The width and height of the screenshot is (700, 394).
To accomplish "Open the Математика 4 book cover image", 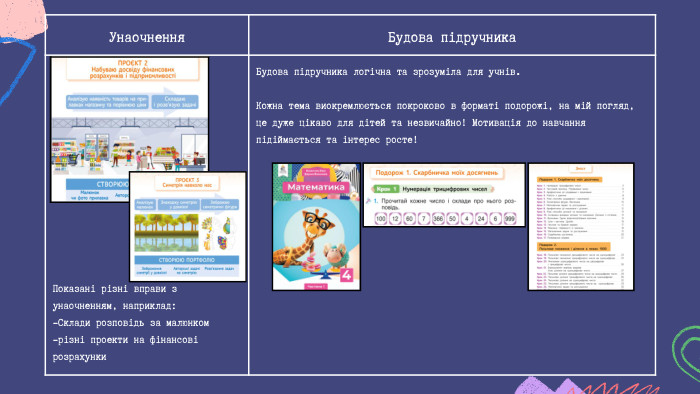I will click(317, 227).
